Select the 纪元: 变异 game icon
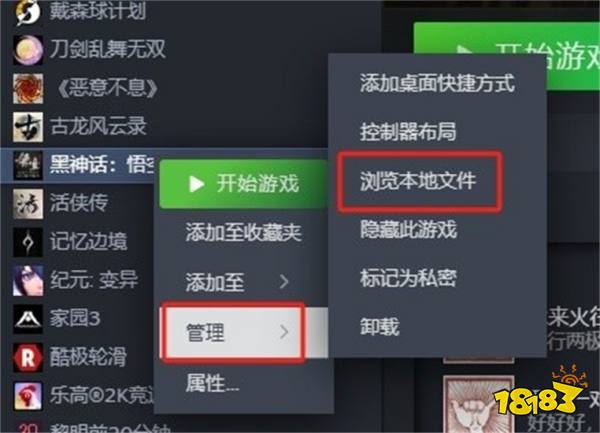This screenshot has height=433, width=600. 28,281
